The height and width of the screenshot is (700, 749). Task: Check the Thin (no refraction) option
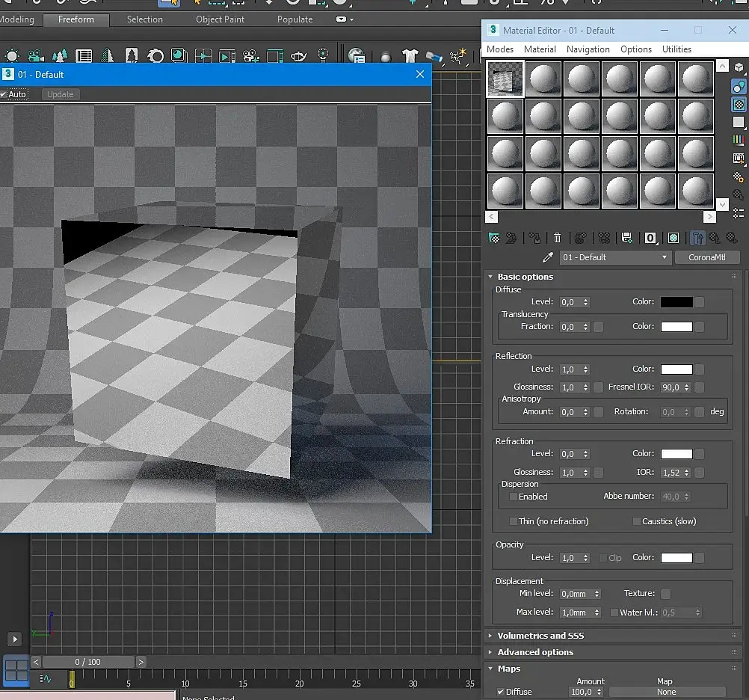pyautogui.click(x=514, y=521)
